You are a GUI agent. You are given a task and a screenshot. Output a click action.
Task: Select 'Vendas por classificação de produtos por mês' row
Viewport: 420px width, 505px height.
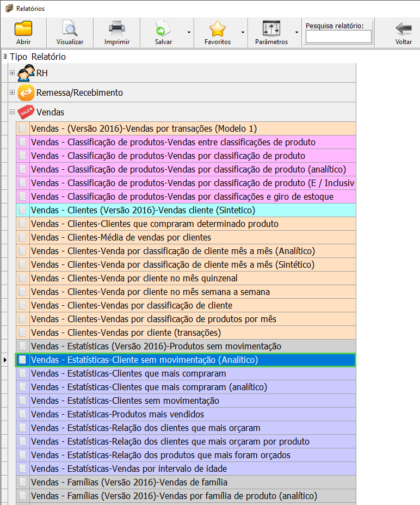[186, 319]
